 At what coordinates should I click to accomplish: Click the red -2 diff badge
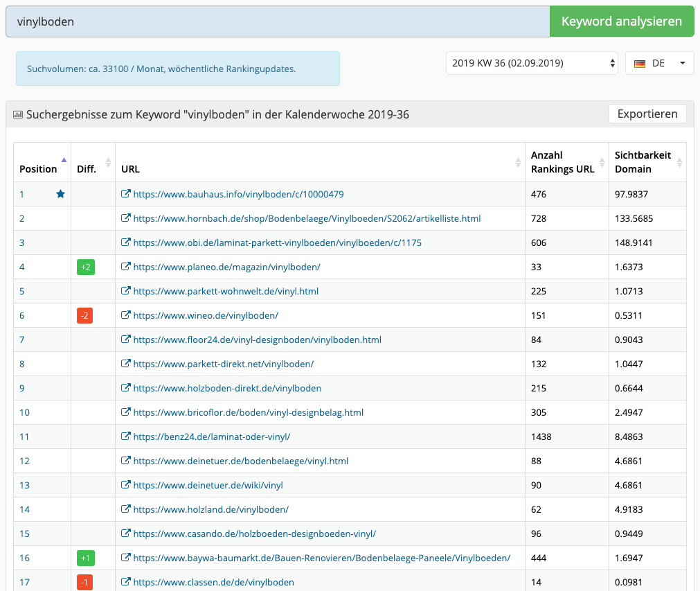tap(85, 315)
